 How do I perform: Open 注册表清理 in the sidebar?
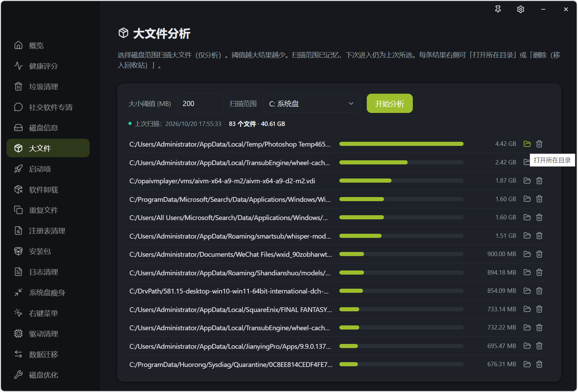(x=48, y=231)
